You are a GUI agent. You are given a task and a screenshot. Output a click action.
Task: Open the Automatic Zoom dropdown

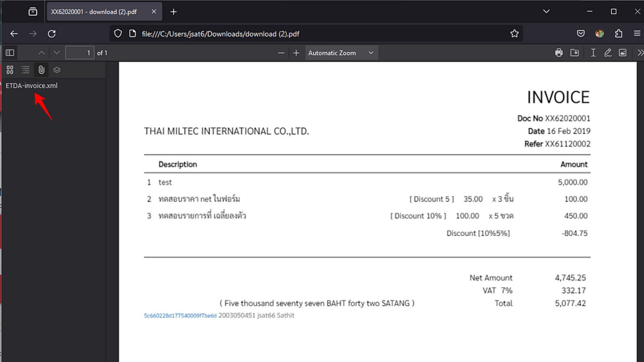341,53
